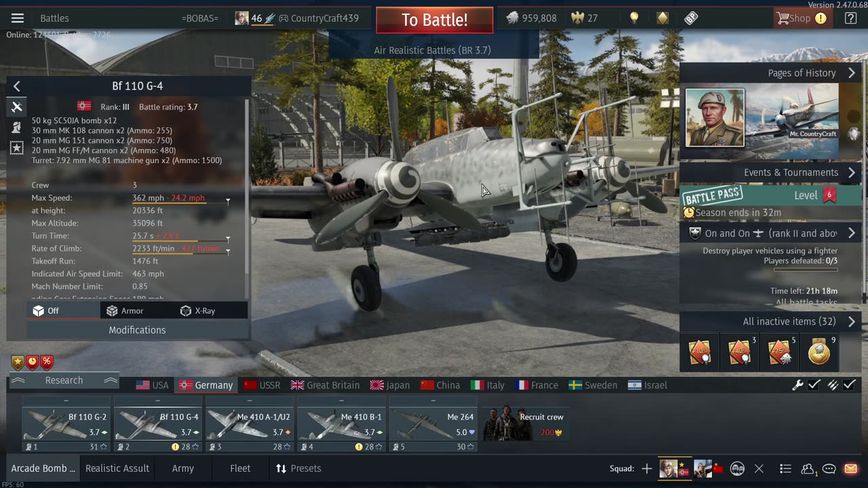Screen dimensions: 868x488
Task: Select the Off view mode
Action: click(x=63, y=310)
